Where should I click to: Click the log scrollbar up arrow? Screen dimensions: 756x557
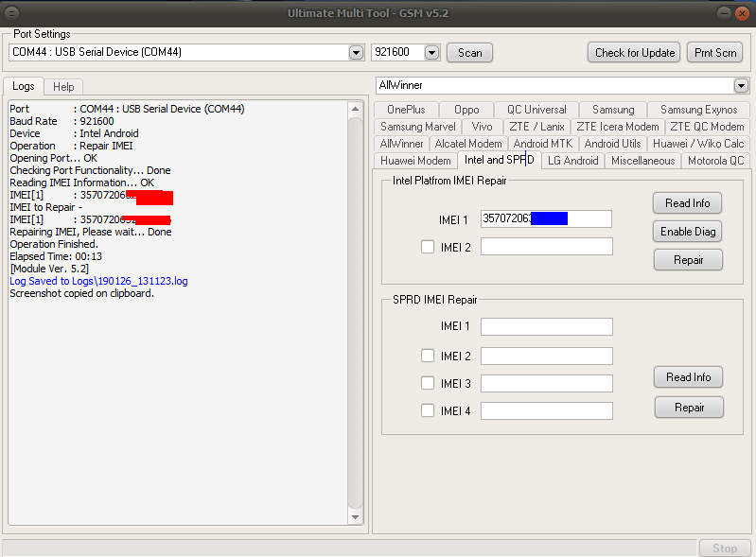[x=355, y=109]
